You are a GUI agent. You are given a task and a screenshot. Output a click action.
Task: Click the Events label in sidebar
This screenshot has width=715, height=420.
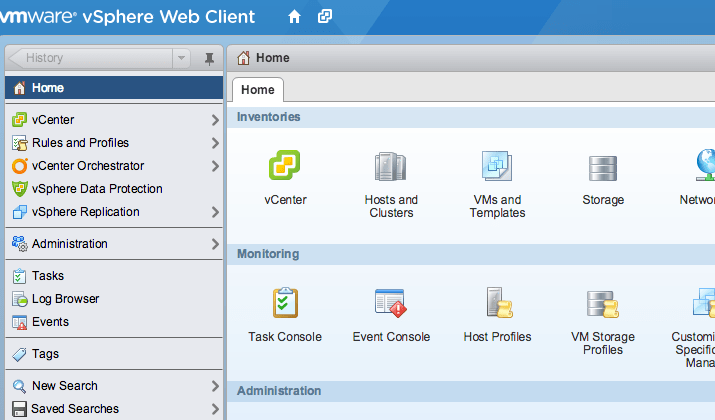pyautogui.click(x=50, y=322)
